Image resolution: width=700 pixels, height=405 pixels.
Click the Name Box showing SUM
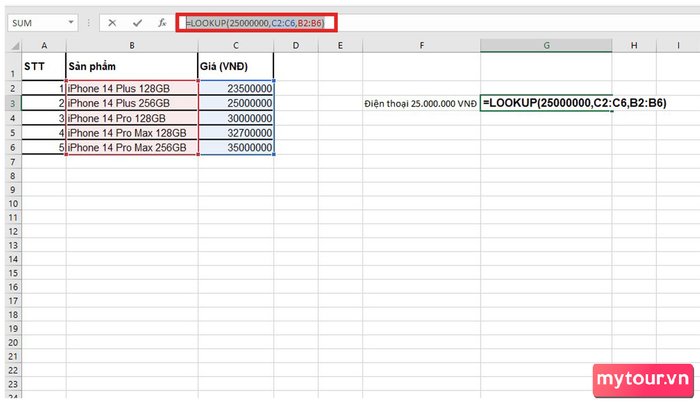[42, 23]
